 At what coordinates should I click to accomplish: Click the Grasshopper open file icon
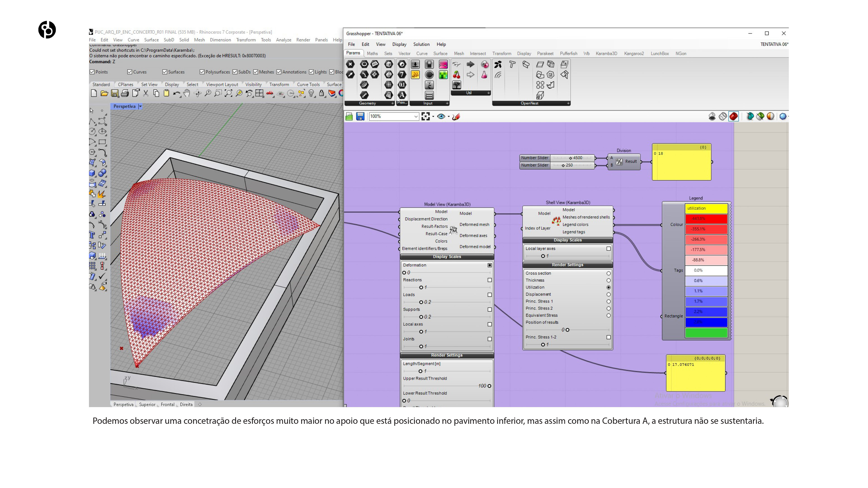pyautogui.click(x=349, y=117)
